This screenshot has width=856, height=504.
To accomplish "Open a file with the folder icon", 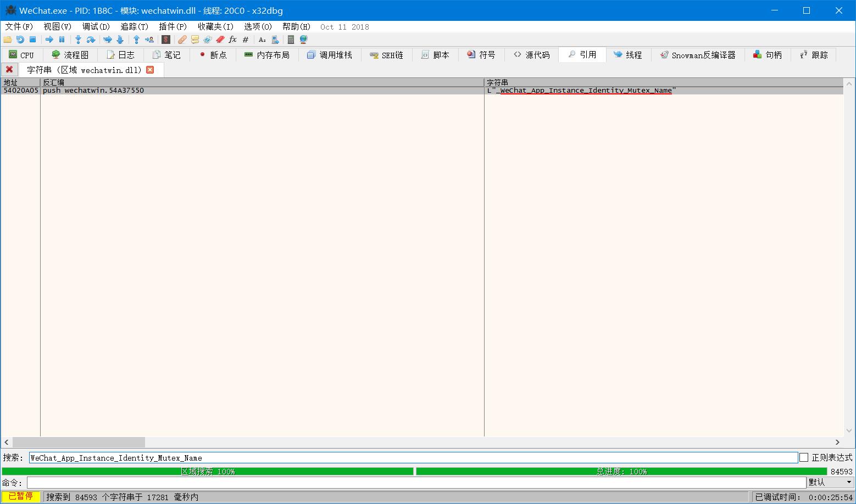I will pos(8,40).
